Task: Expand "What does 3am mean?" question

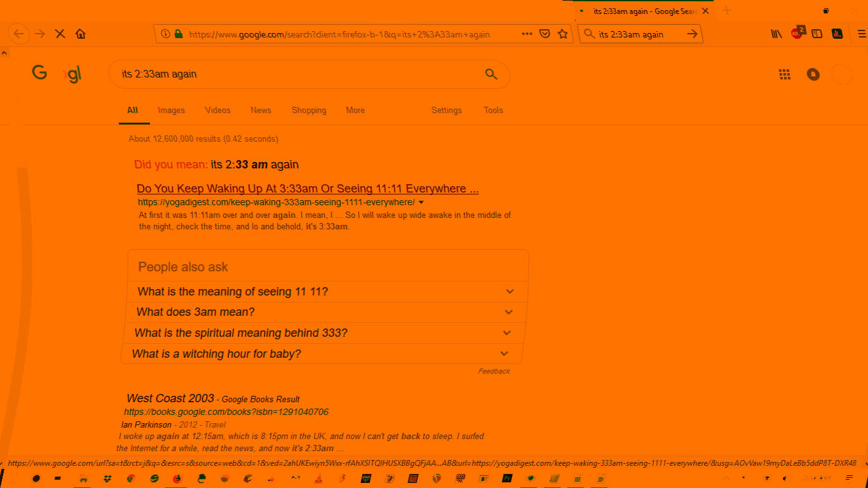Action: pos(508,312)
